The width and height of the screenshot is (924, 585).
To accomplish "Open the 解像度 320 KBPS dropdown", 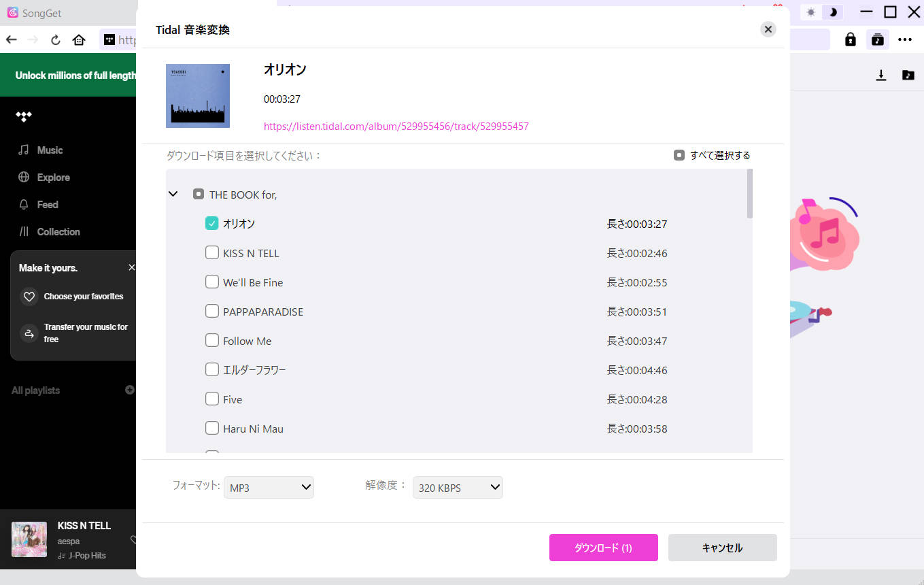I will click(x=458, y=487).
